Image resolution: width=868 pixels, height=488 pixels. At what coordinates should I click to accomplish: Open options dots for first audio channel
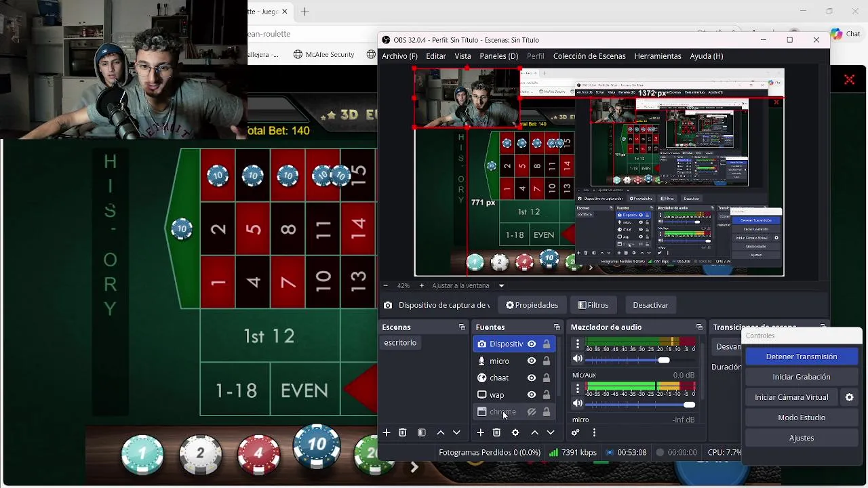[578, 344]
